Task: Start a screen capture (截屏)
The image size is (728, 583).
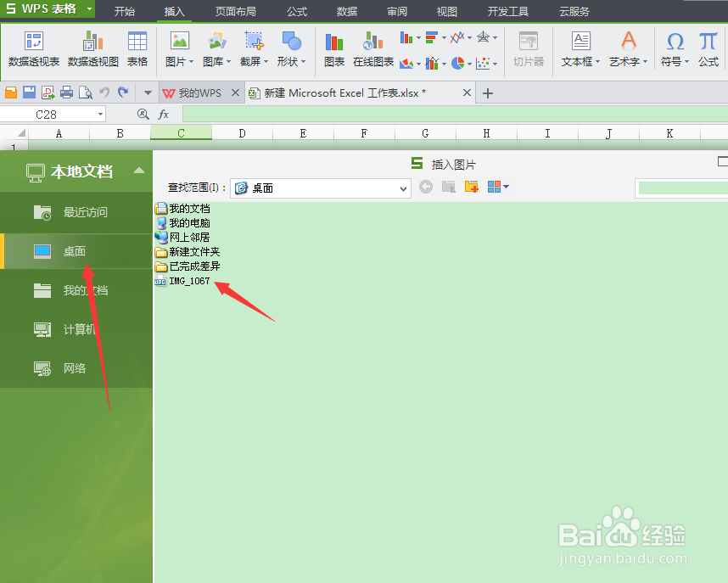Action: pyautogui.click(x=254, y=49)
